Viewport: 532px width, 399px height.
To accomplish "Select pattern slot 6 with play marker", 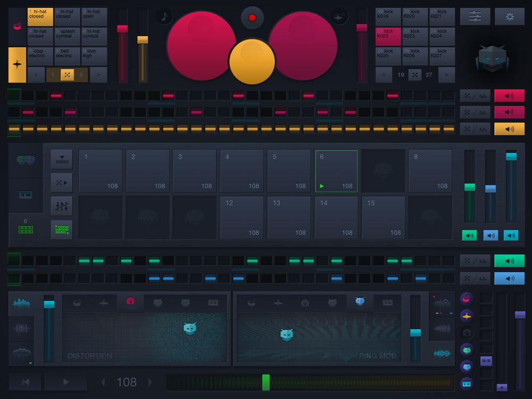I will tap(336, 171).
